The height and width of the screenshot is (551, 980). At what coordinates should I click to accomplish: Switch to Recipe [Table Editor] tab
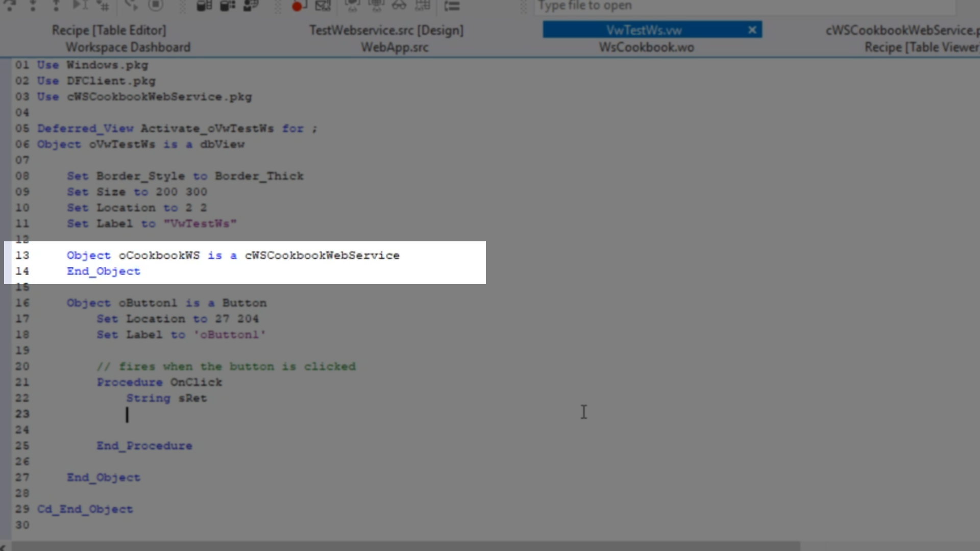(x=109, y=30)
